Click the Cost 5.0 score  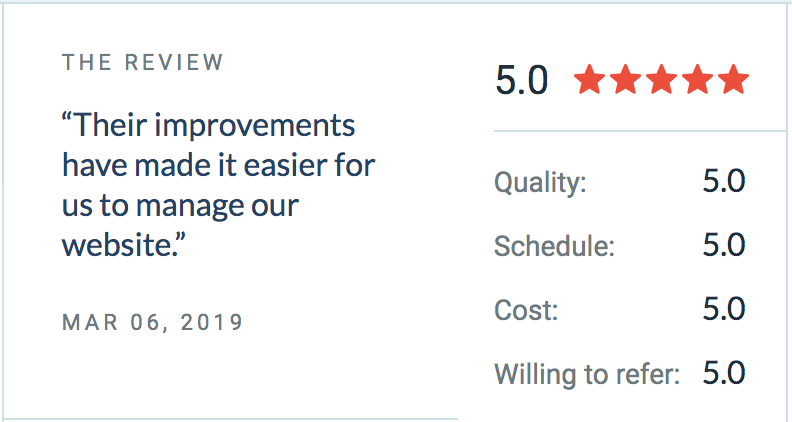click(x=724, y=309)
